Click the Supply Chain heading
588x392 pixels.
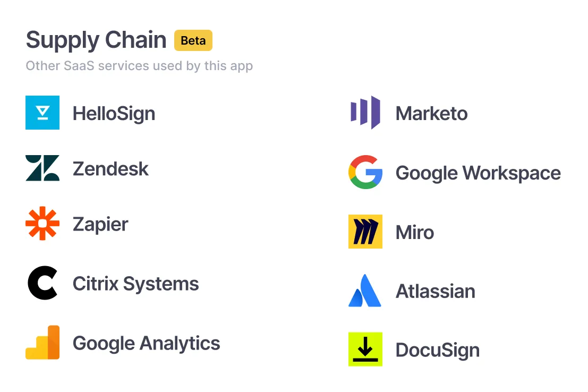click(x=95, y=39)
